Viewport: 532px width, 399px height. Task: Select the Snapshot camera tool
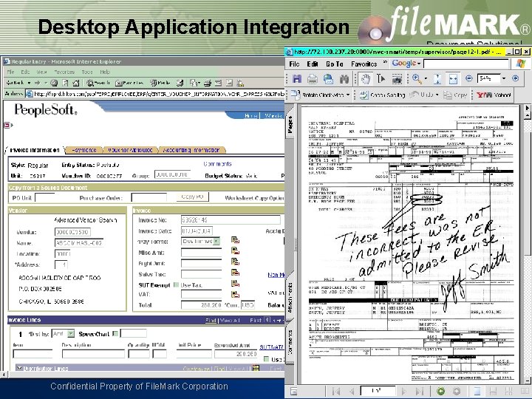point(397,79)
